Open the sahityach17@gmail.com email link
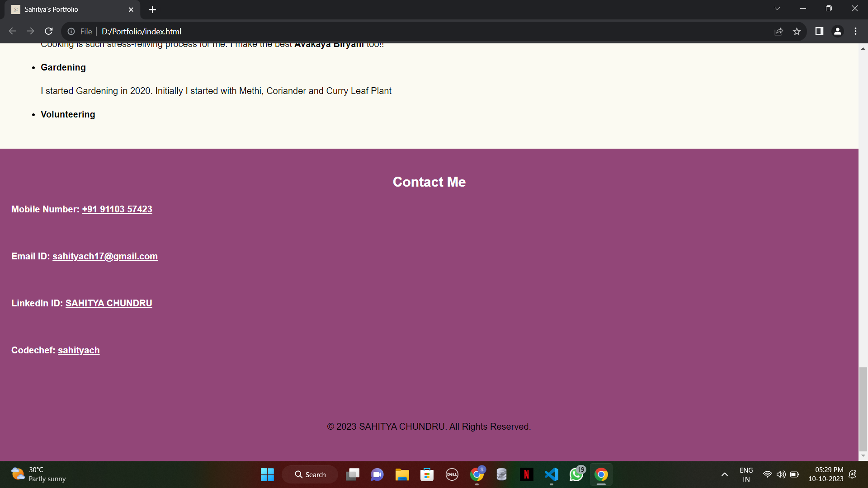This screenshot has height=488, width=868. pos(105,256)
